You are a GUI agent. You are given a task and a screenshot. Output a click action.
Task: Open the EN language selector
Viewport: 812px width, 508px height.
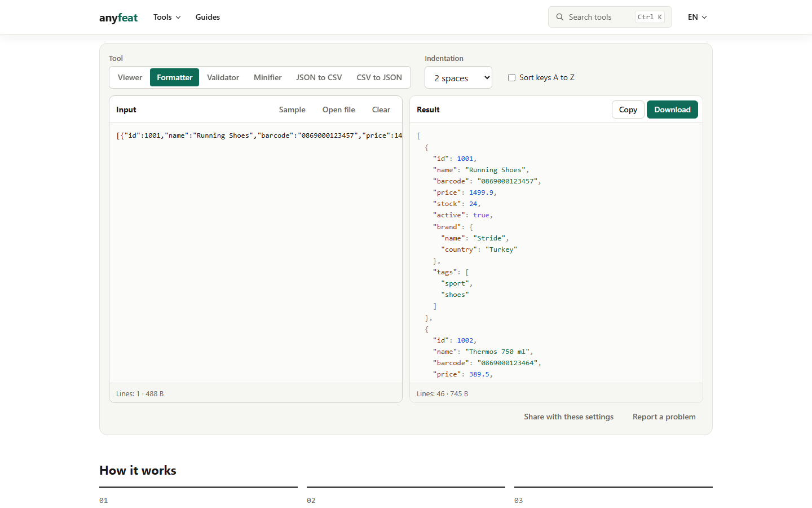(x=697, y=17)
